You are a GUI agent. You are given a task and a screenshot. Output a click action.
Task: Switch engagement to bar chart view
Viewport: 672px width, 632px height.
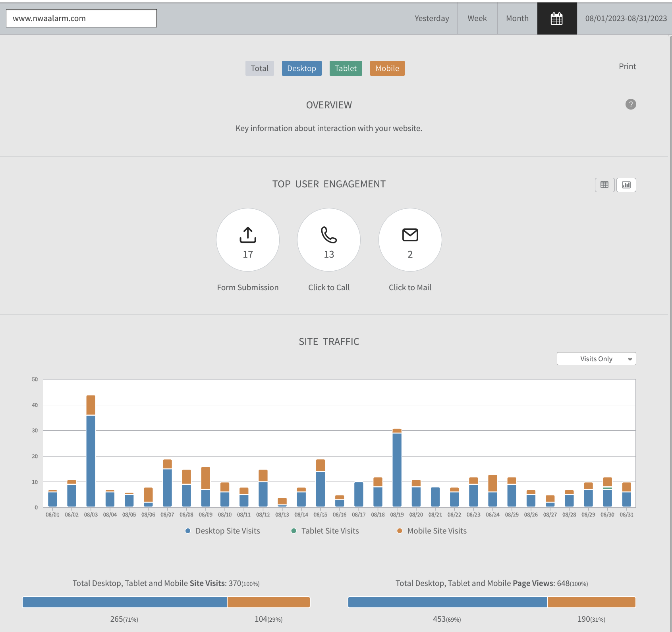coord(626,185)
